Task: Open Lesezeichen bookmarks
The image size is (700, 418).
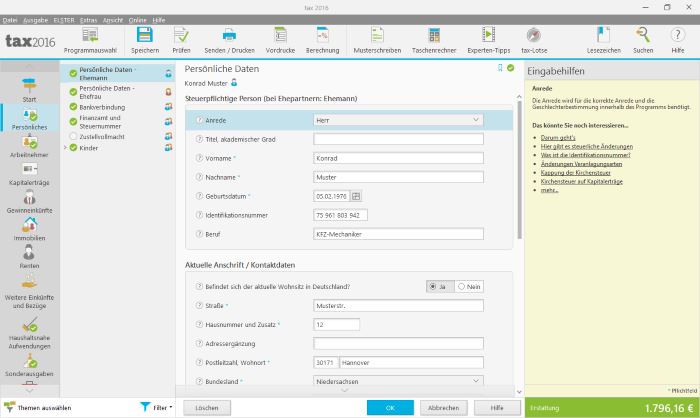Action: pos(604,40)
